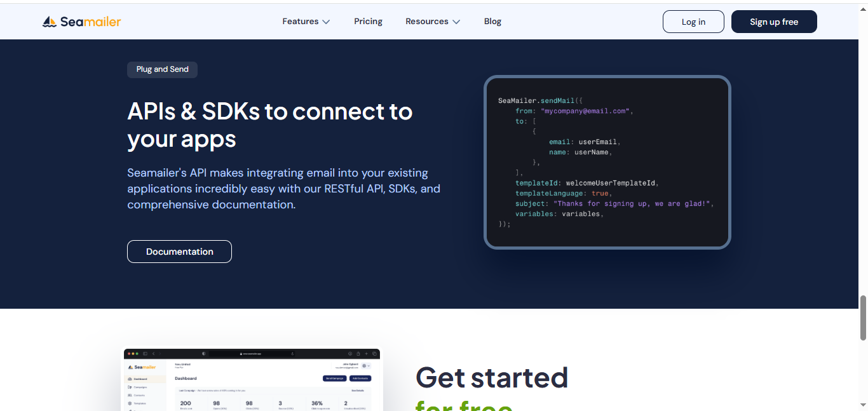This screenshot has height=411, width=868.
Task: Click the Seamailer sailboat logo in the navbar
Action: point(50,22)
